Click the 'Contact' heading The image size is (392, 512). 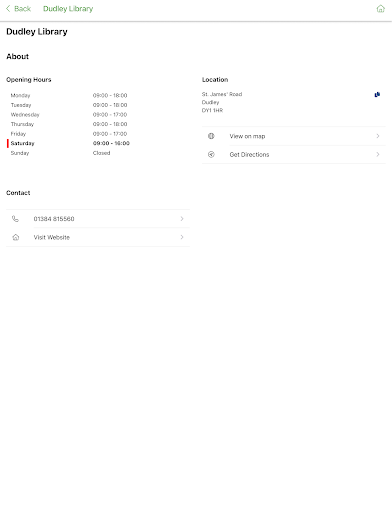click(x=18, y=193)
